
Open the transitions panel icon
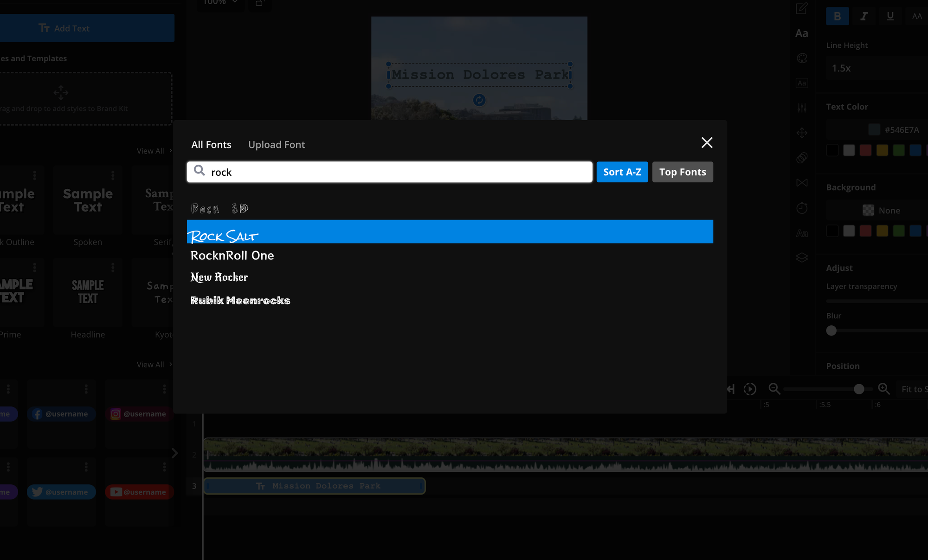pos(802,182)
